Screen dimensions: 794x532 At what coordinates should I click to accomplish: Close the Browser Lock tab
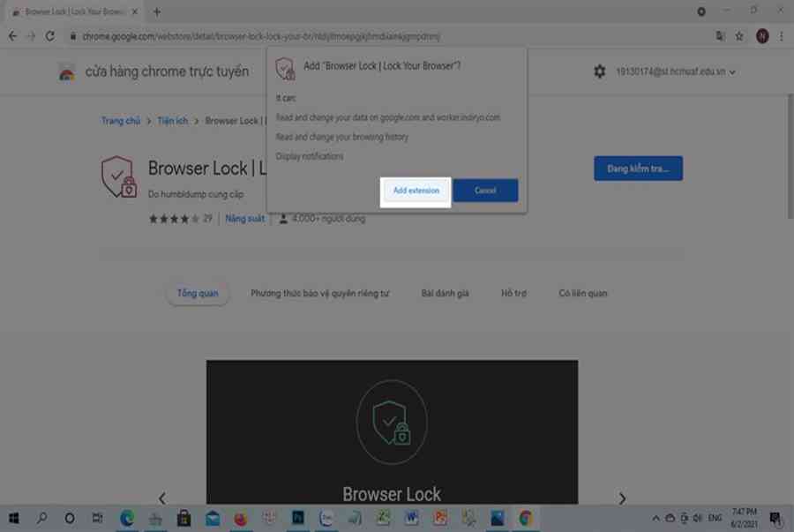point(135,11)
